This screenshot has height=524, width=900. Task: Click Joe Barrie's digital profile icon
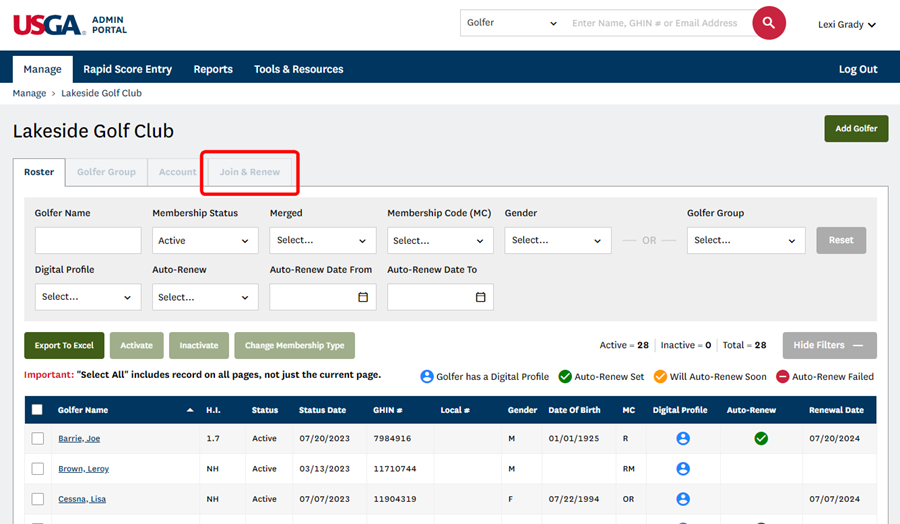tap(683, 438)
